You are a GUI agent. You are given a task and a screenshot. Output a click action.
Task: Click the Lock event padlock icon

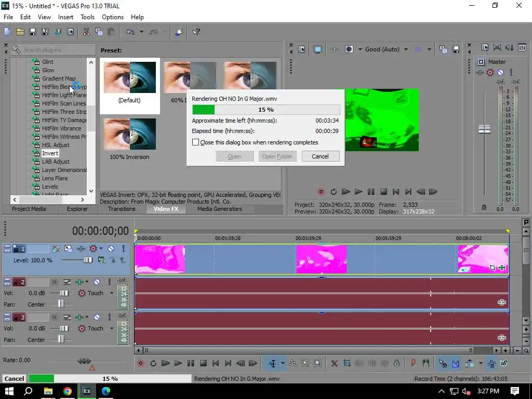pos(396,363)
